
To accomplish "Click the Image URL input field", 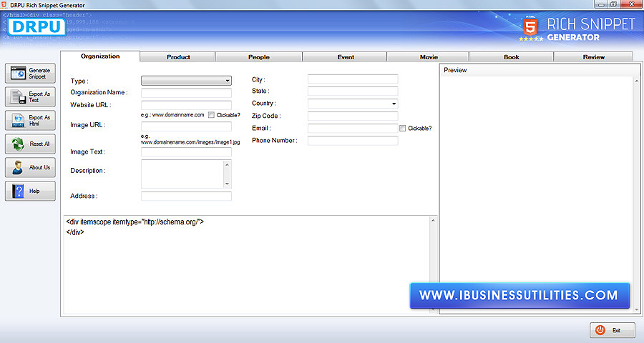I will tap(186, 126).
